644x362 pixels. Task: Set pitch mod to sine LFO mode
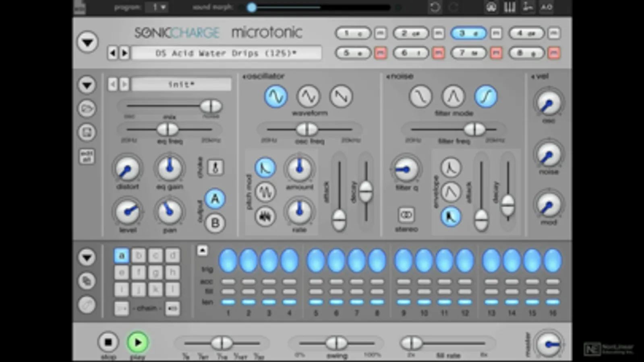pos(265,192)
